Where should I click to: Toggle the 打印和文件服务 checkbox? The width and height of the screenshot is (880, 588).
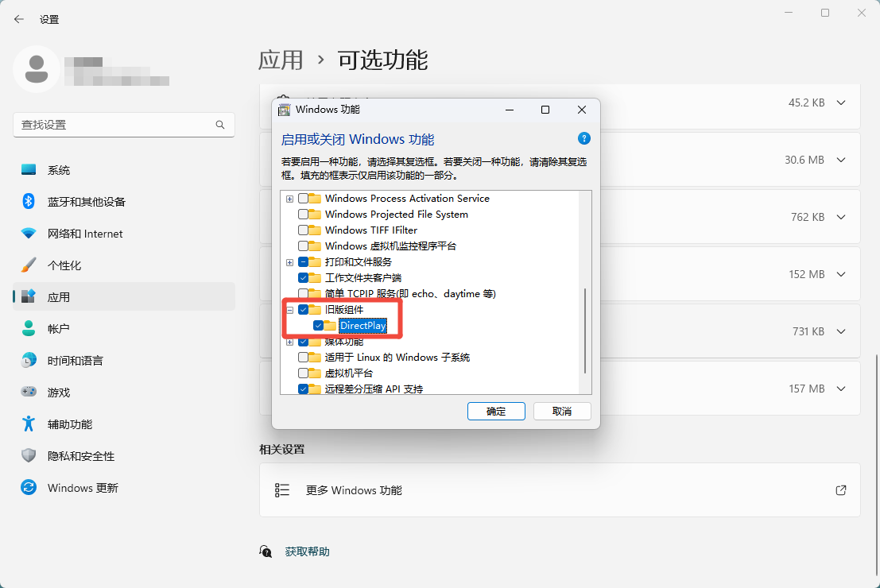click(303, 262)
